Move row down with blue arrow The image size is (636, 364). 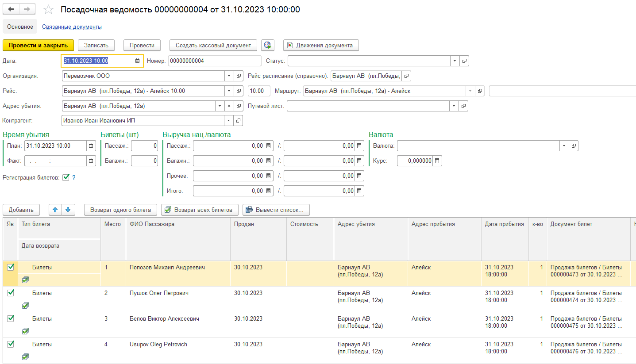[x=69, y=210]
